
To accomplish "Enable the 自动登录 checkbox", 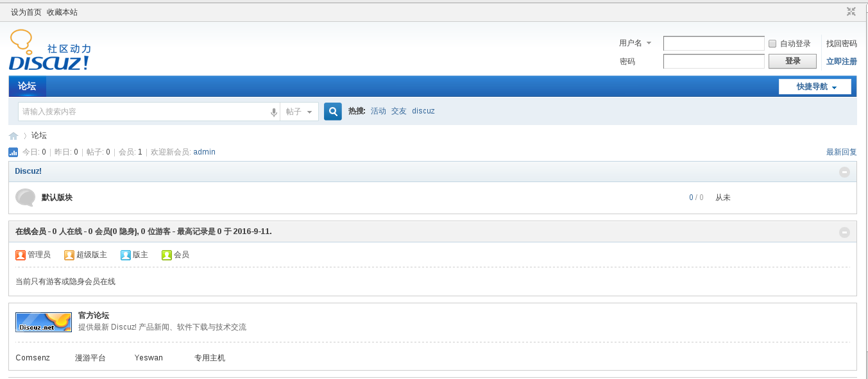I will tap(772, 44).
